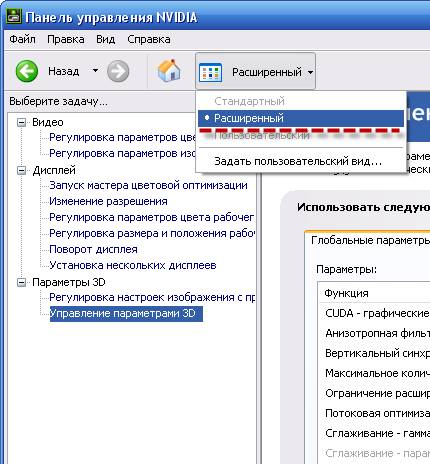The height and width of the screenshot is (464, 430).
Task: Click the Назад button label
Action: (x=64, y=71)
